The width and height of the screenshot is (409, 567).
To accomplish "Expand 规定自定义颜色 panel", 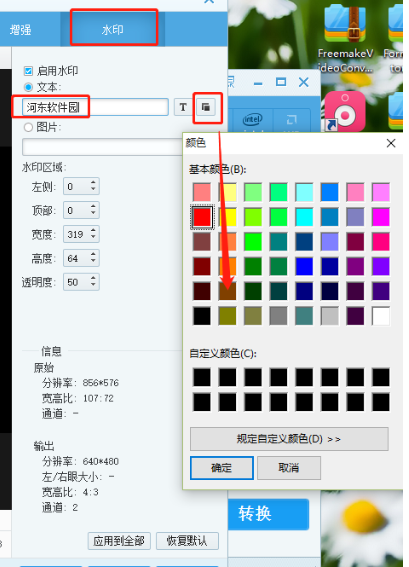I will tap(289, 439).
